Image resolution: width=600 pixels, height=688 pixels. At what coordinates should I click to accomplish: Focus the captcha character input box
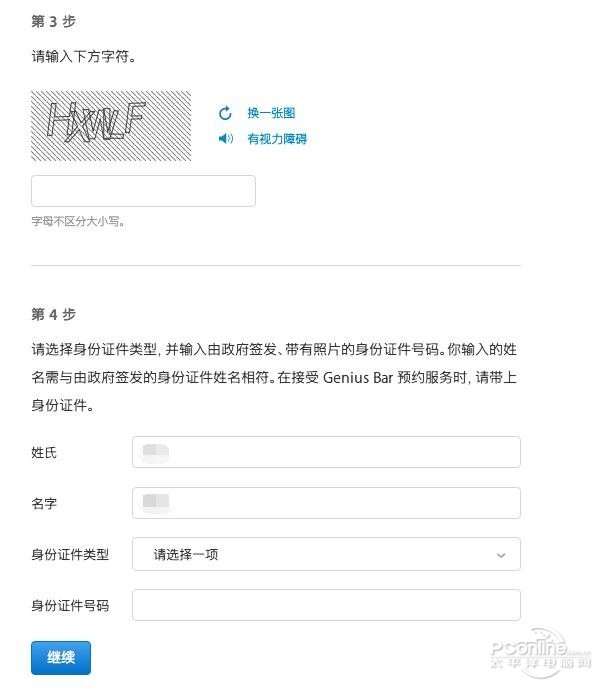143,191
